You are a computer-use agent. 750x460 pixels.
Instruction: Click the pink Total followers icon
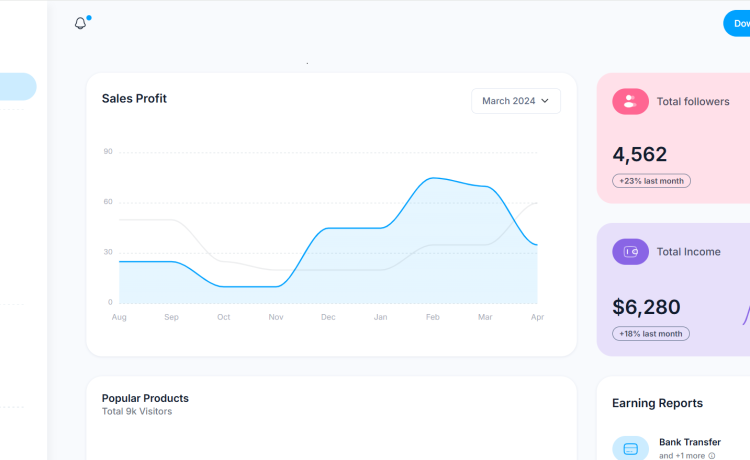coord(630,101)
